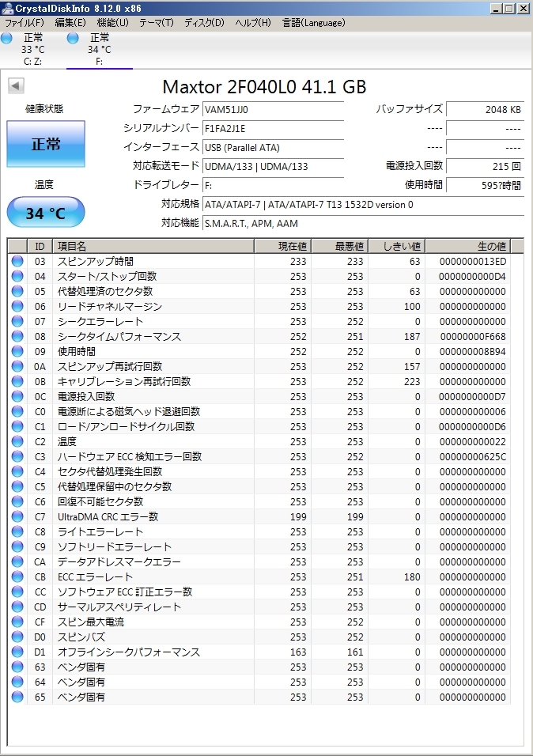Open the テーマ(T) menu

pos(157,23)
